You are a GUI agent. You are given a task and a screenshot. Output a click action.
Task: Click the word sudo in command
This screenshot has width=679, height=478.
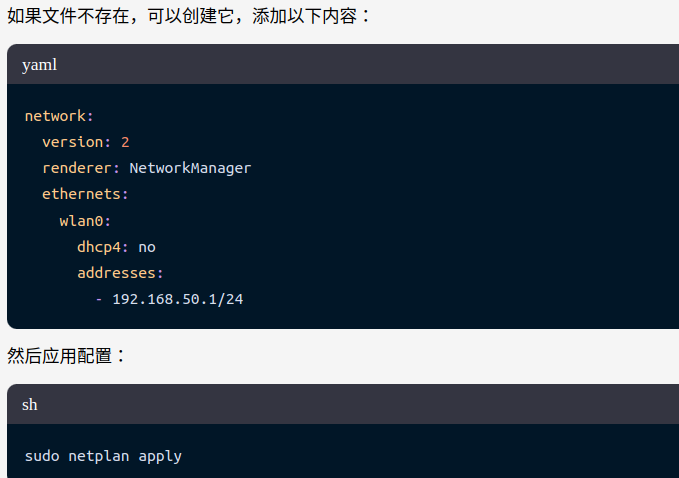pyautogui.click(x=42, y=456)
